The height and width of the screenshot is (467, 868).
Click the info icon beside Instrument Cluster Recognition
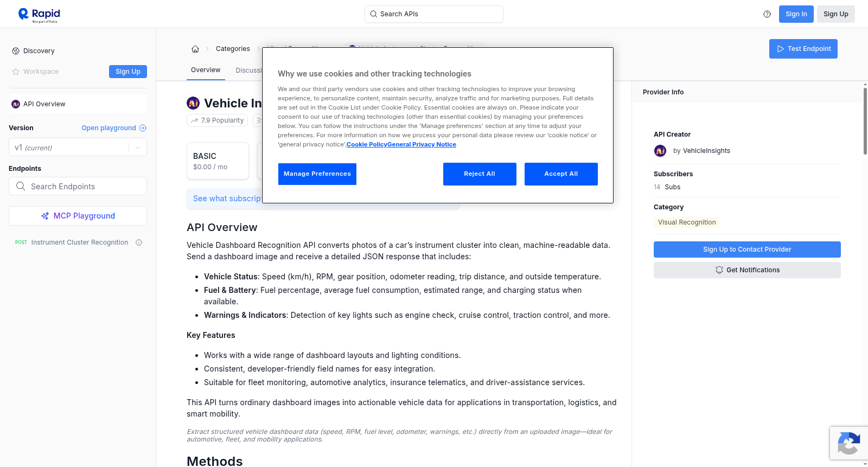139,242
